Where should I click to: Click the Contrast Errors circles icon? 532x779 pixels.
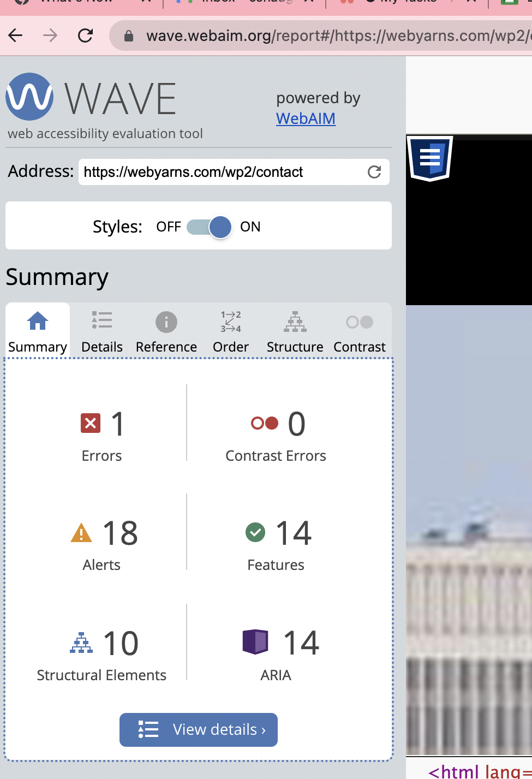pos(265,423)
